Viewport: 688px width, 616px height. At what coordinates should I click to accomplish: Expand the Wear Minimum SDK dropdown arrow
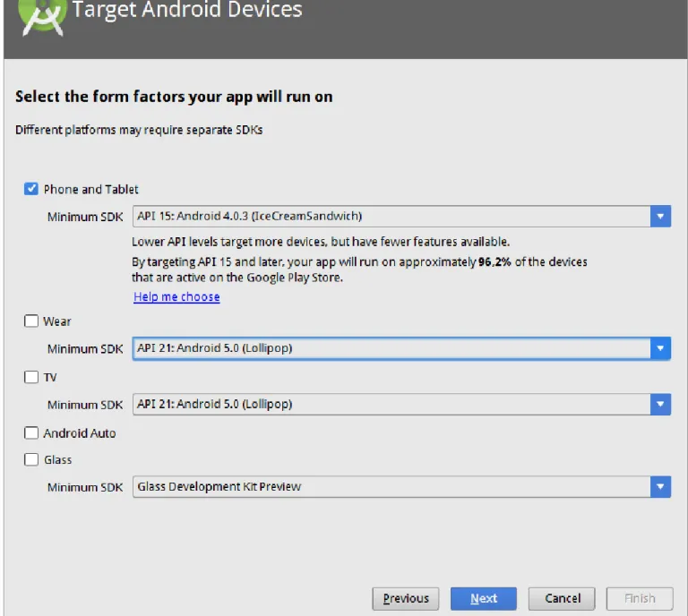coord(660,348)
